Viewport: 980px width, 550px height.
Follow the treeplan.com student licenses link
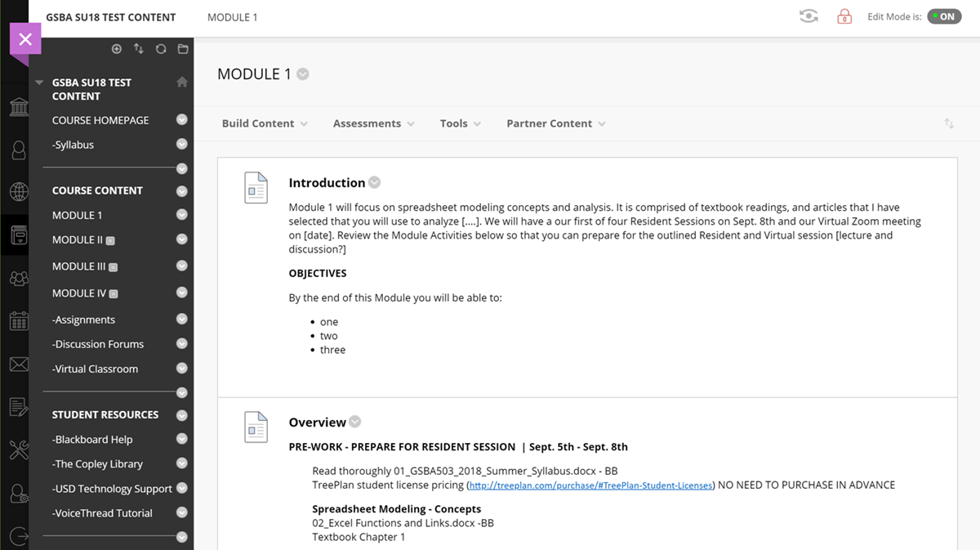click(590, 485)
